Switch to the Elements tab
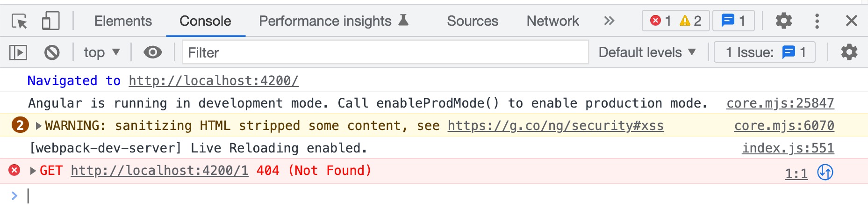 click(x=123, y=21)
